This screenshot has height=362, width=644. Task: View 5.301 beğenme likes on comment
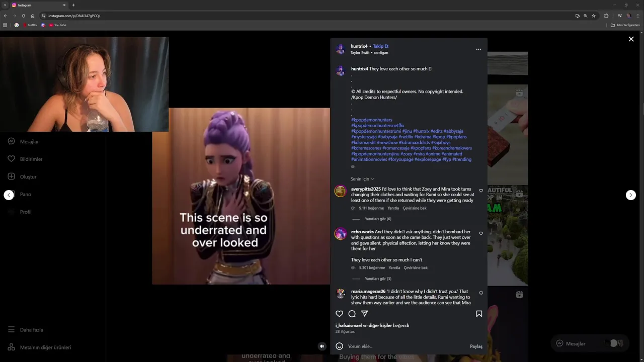372,268
